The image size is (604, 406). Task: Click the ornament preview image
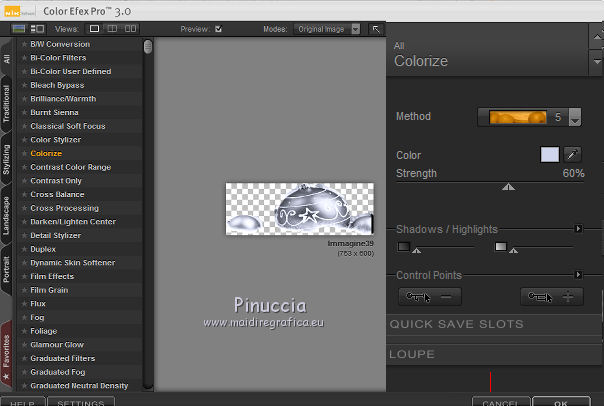click(x=299, y=209)
